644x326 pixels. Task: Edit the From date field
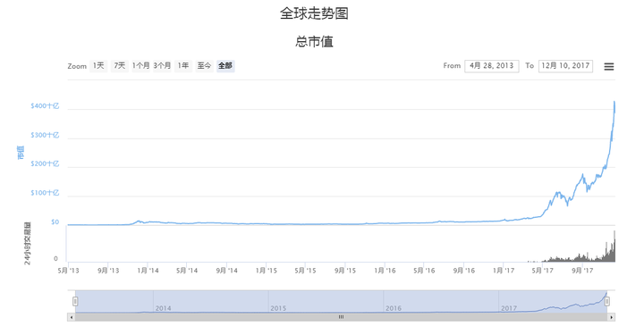pos(492,66)
